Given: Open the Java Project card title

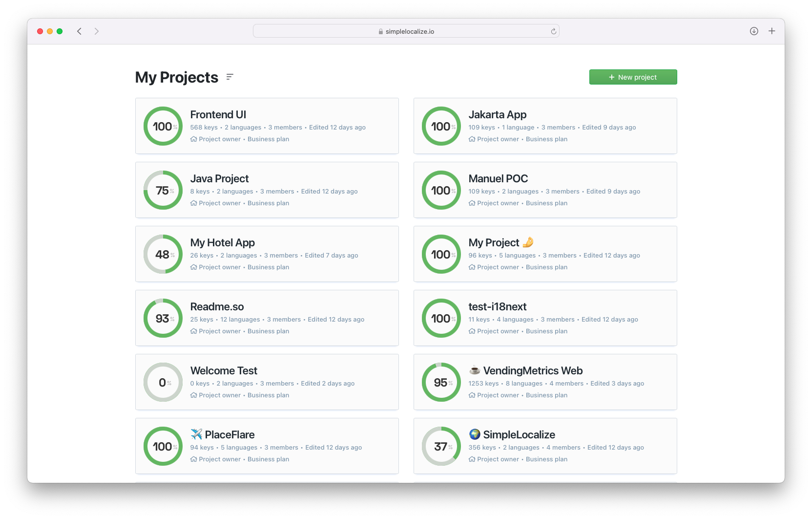Looking at the screenshot, I should tap(219, 178).
